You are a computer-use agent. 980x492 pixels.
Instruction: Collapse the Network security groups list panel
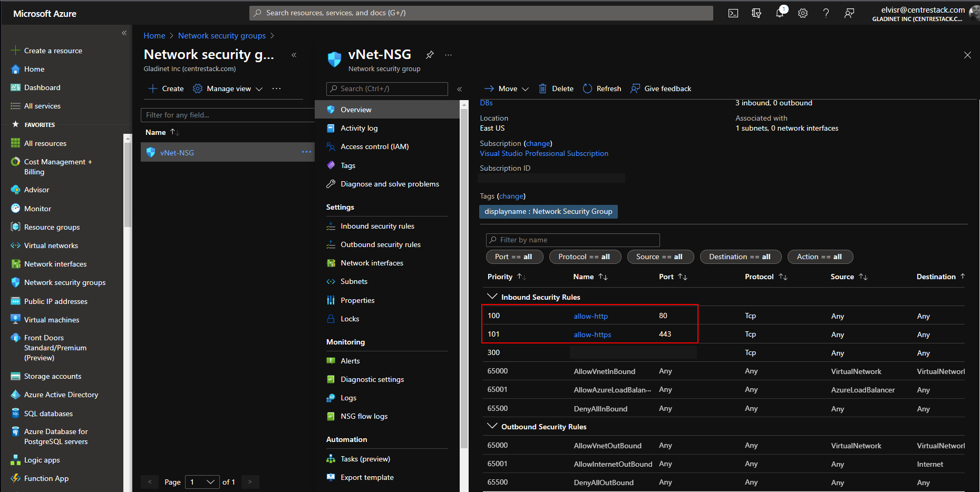(x=294, y=55)
